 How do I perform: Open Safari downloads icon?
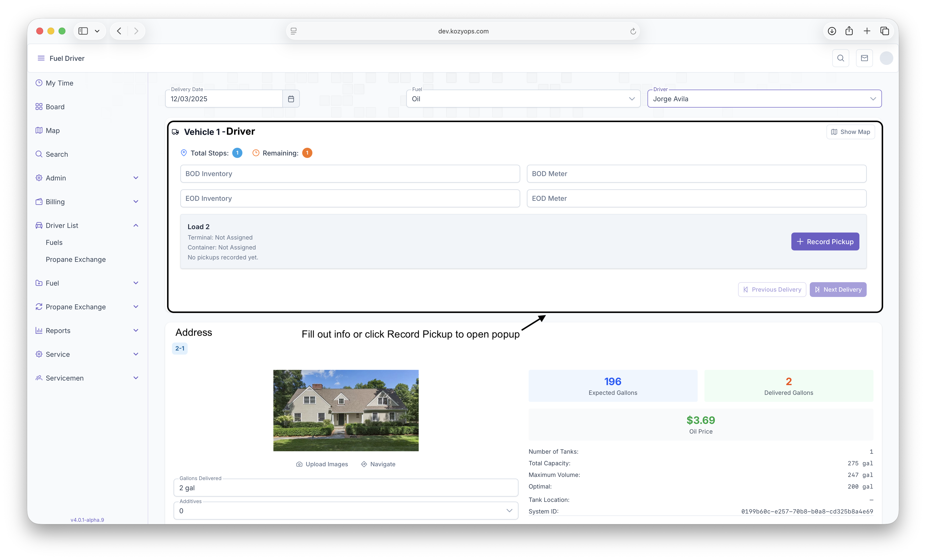[x=832, y=31]
